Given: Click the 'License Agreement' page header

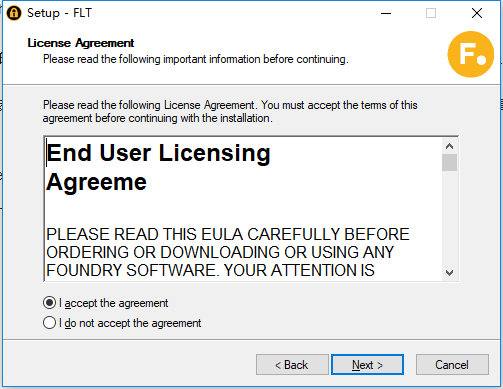Looking at the screenshot, I should [x=81, y=43].
